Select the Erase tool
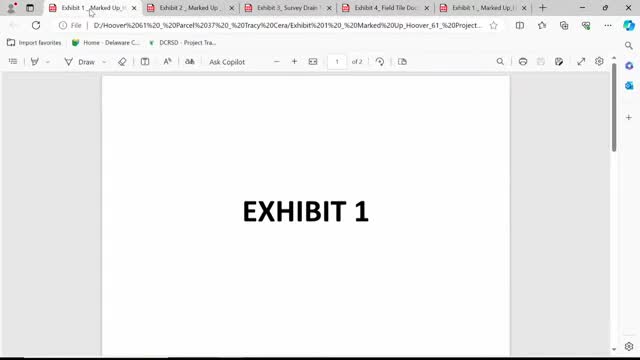Screen dimensions: 640x360 tap(122, 62)
